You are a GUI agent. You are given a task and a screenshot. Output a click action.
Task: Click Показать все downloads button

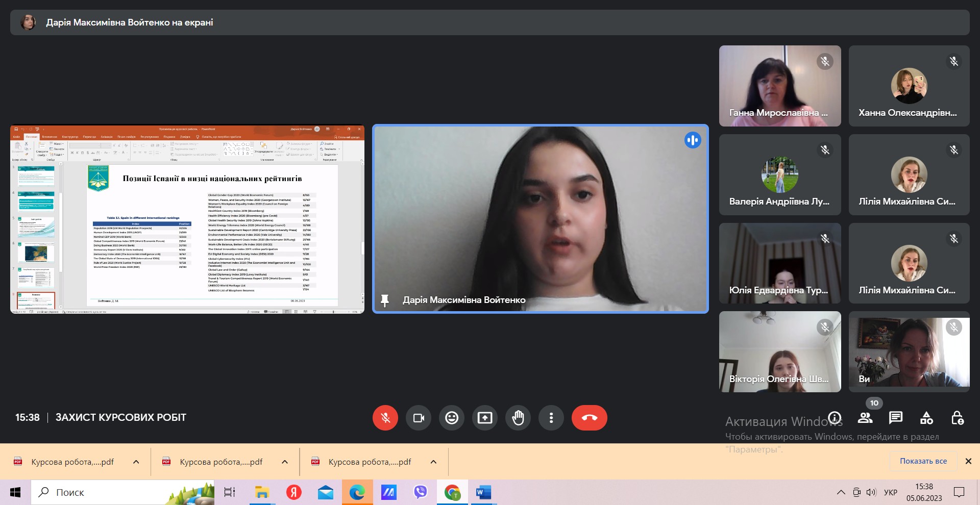(923, 461)
